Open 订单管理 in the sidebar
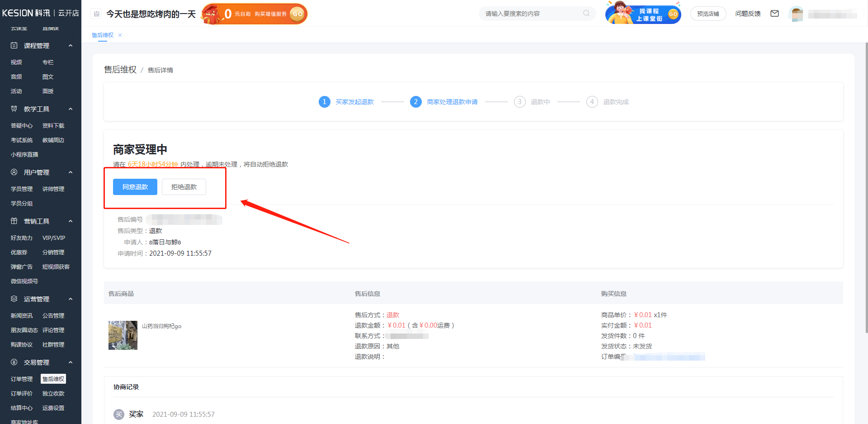Screen dimensions: 868x424 [22, 379]
